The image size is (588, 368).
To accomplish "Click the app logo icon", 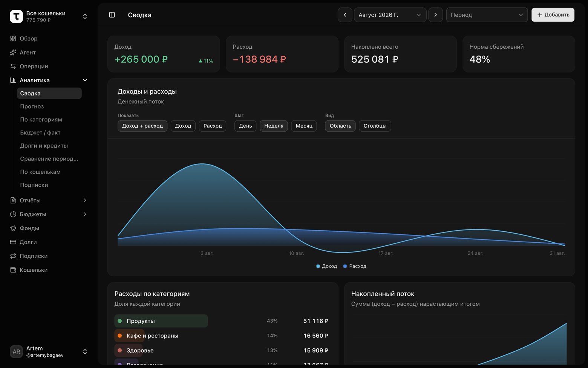I will pos(16,16).
